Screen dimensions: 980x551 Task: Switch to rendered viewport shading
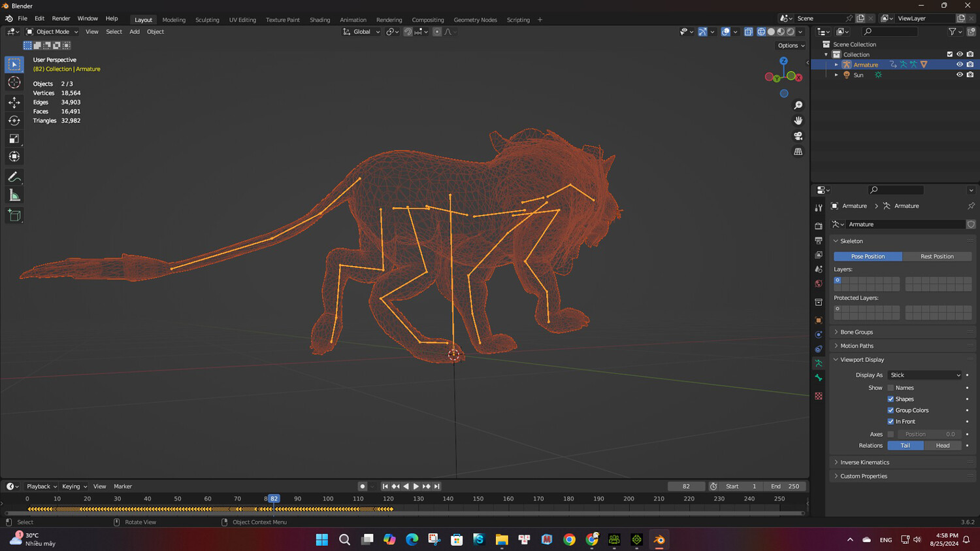791,31
